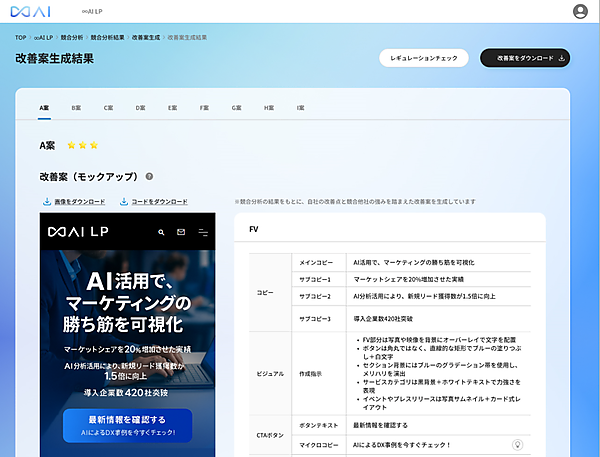Go to the 競合分析 breadcrumb
The height and width of the screenshot is (457, 600).
[x=72, y=38]
